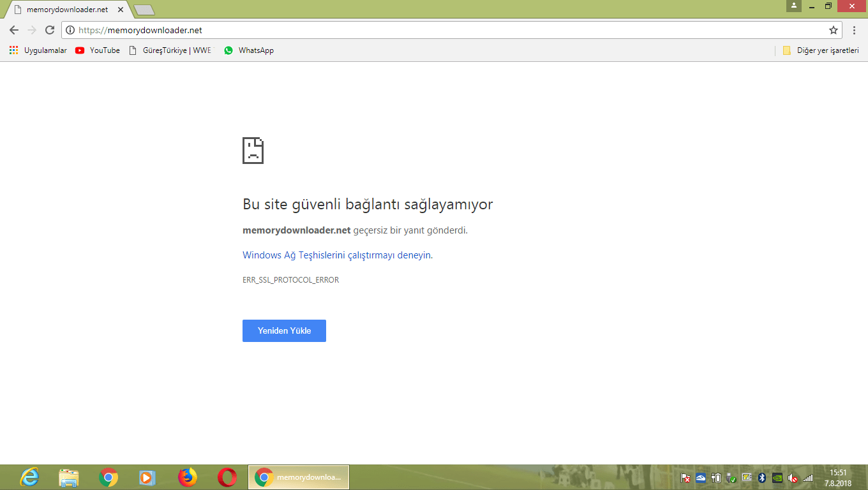Reload the page with the refresh icon
Image resolution: width=868 pixels, height=490 pixels.
point(50,30)
